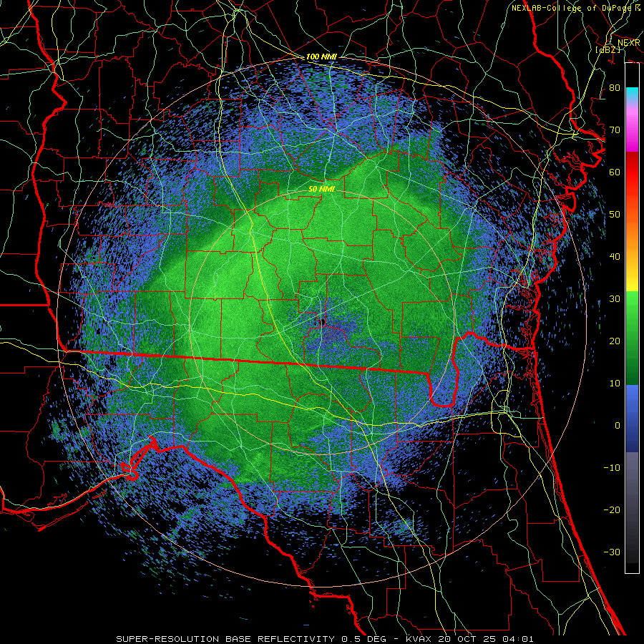Click the -30 value on the dBZ scale
The width and height of the screenshot is (644, 644).
click(612, 552)
